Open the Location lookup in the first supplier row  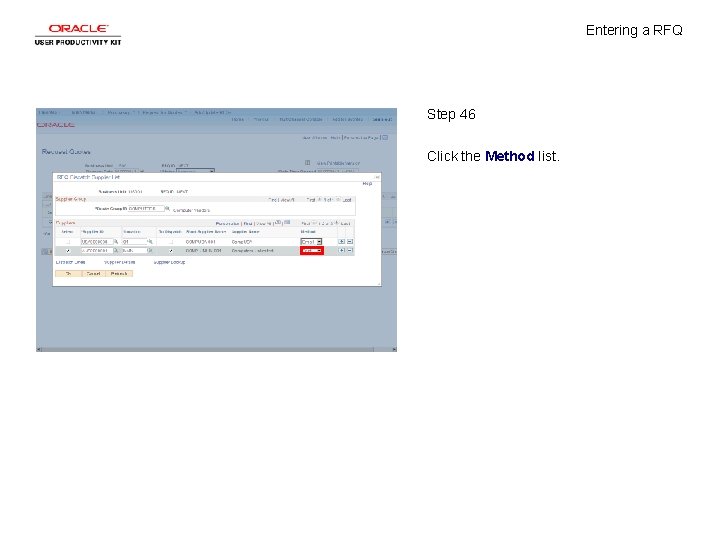coord(150,242)
